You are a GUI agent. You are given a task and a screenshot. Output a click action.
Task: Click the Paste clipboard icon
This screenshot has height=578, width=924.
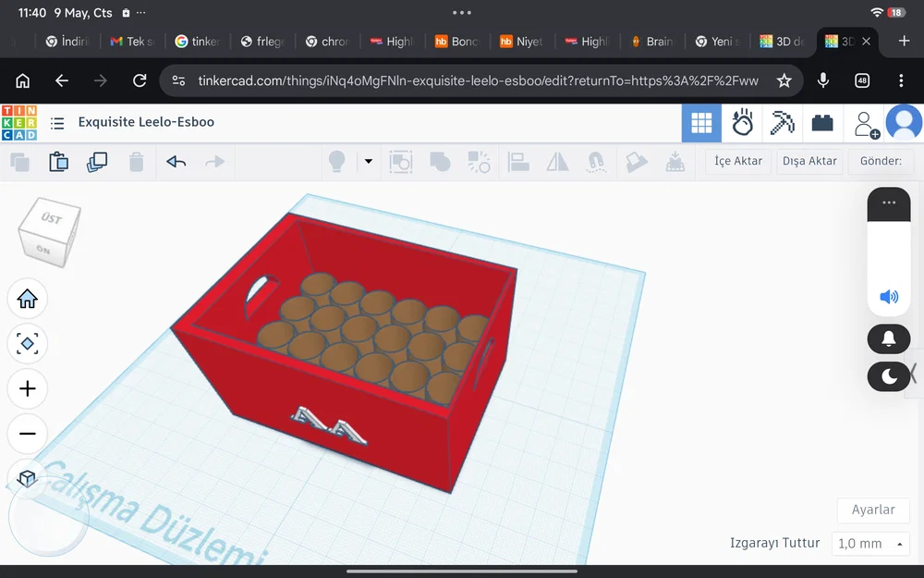pyautogui.click(x=58, y=162)
